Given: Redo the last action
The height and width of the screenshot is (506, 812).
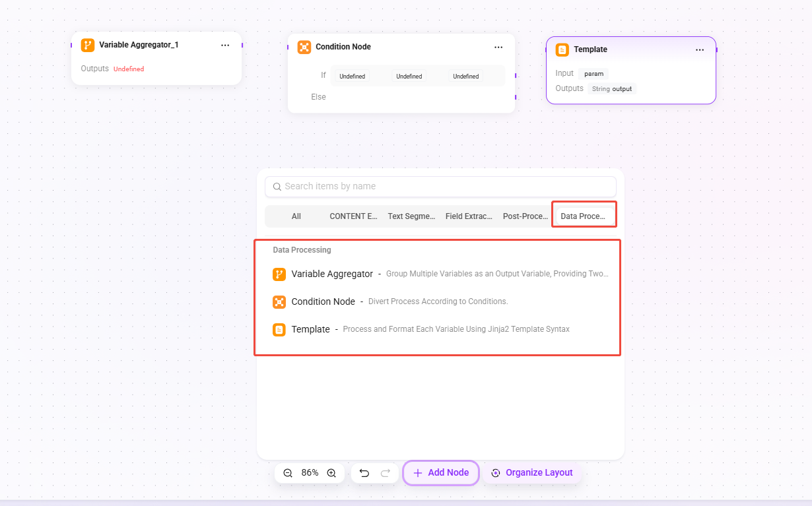Looking at the screenshot, I should pyautogui.click(x=386, y=473).
